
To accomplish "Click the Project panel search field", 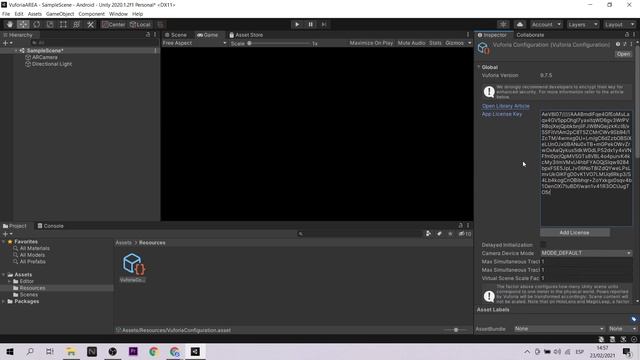I will coord(359,234).
